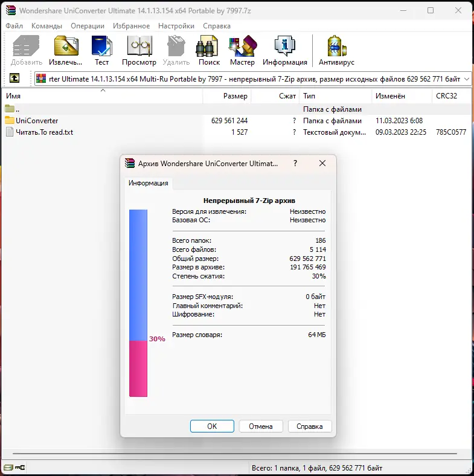Click the WinRAR icon in main title bar
Viewport: 474px width, 476px height.
coord(11,10)
